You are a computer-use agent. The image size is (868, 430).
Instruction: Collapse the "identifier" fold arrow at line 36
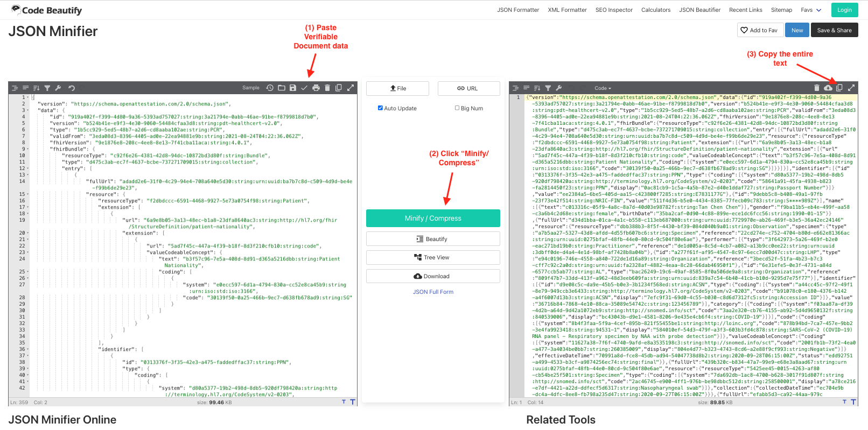click(x=28, y=349)
